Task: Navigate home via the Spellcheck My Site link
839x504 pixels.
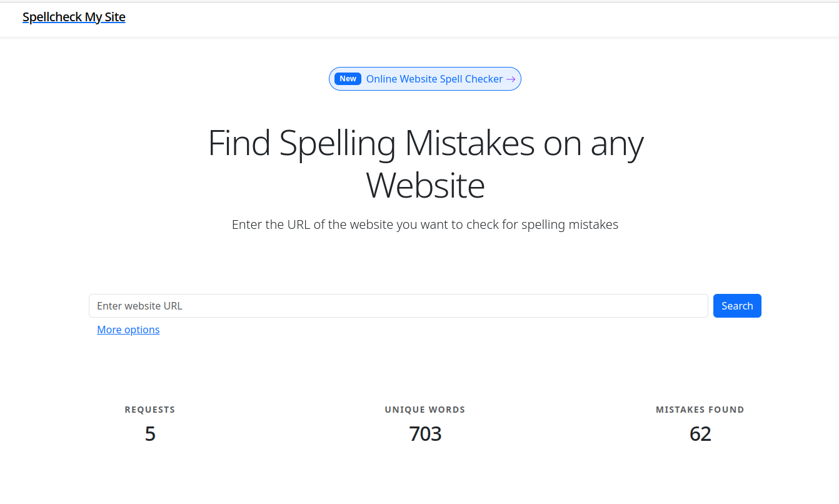Action: [x=74, y=17]
